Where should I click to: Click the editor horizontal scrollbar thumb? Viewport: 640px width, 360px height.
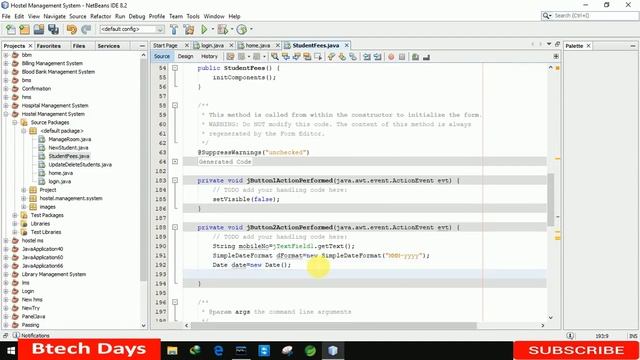click(x=333, y=326)
